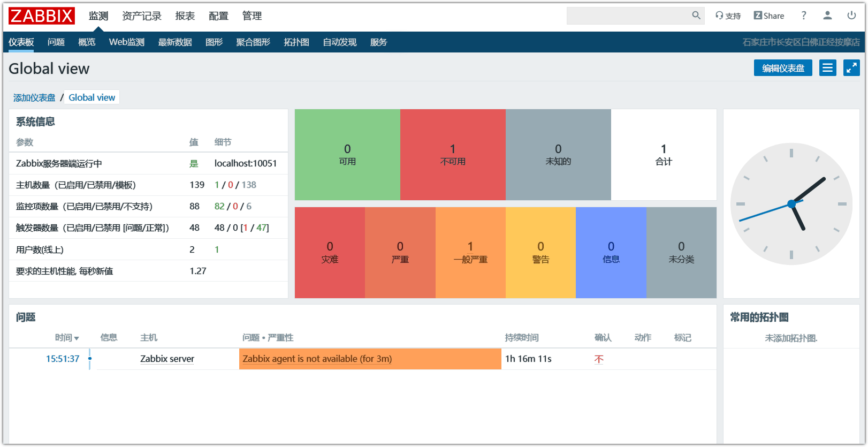Click the 未添加拓扑图 text
This screenshot has width=868, height=447.
[791, 338]
